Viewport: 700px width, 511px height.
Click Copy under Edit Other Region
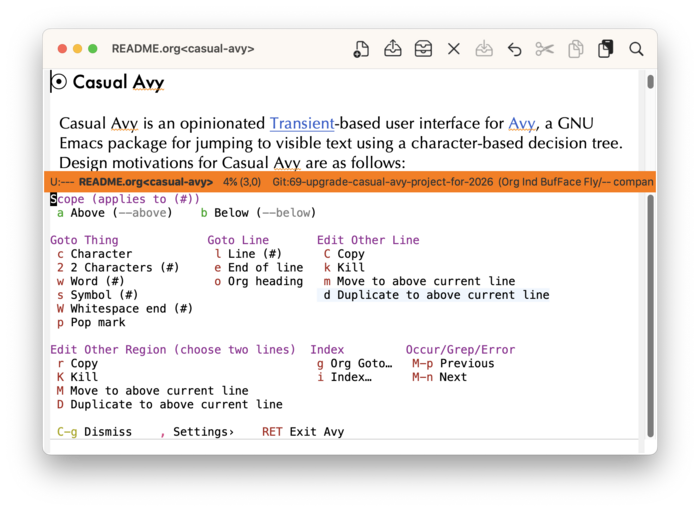pyautogui.click(x=77, y=364)
